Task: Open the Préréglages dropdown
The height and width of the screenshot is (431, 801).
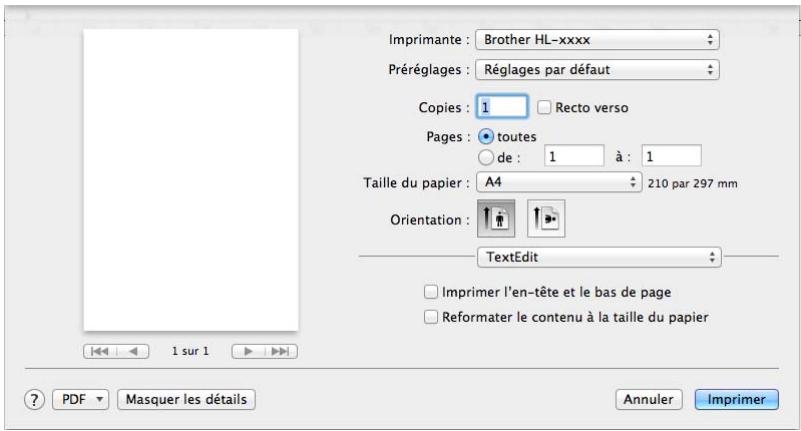Action: click(597, 70)
